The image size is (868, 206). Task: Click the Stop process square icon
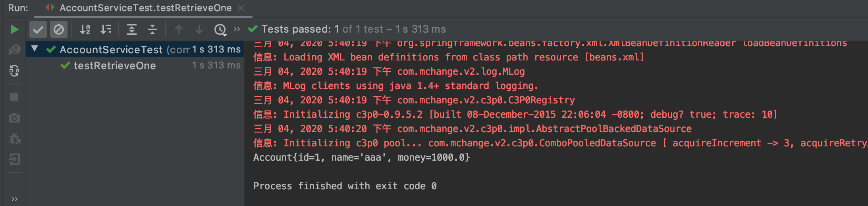tap(14, 97)
